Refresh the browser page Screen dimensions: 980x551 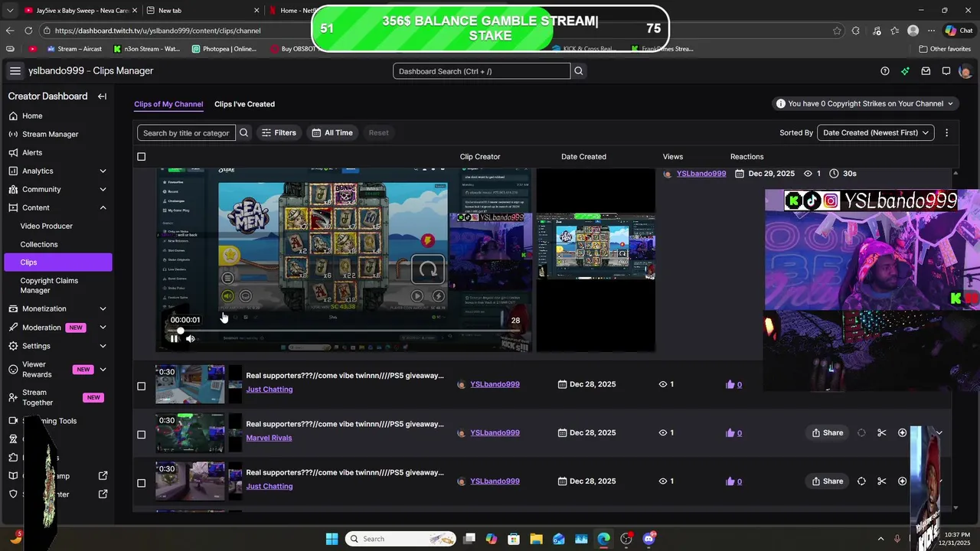coord(28,31)
